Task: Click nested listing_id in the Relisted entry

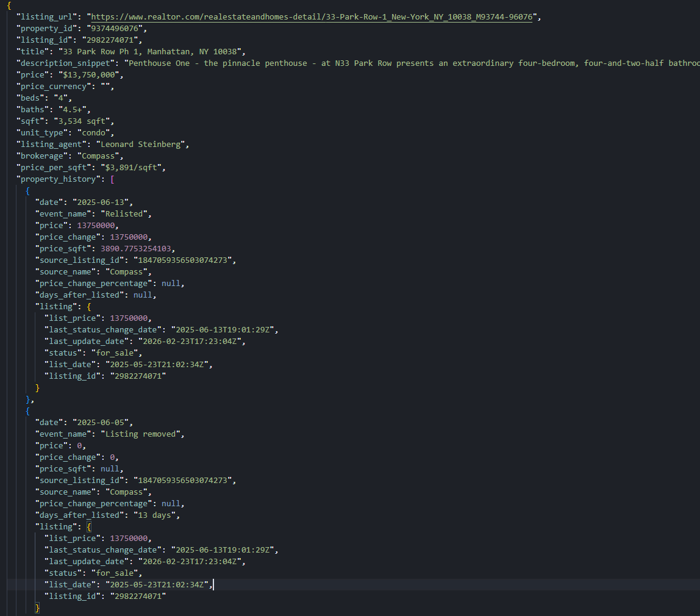Action: [x=105, y=376]
